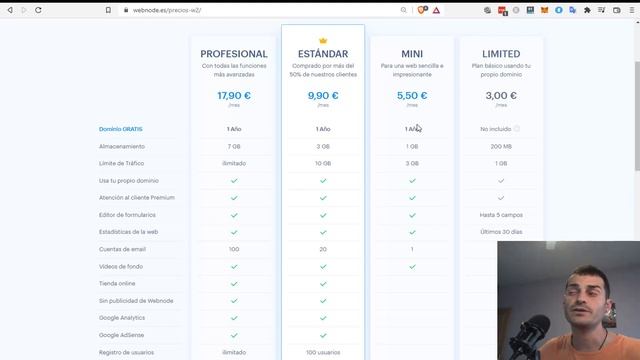Click the Dominio GRATIS link
The height and width of the screenshot is (360, 640).
click(120, 129)
